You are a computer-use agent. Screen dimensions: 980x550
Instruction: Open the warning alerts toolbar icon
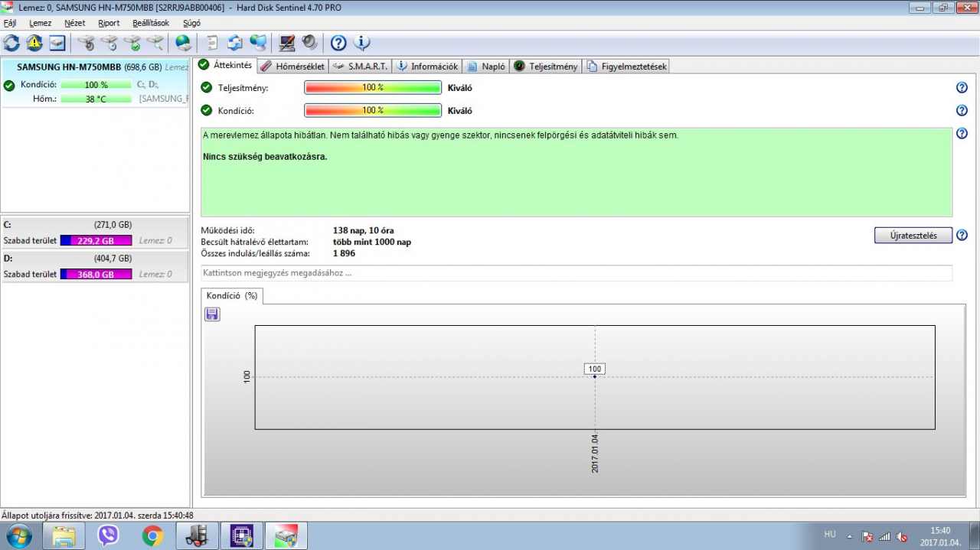pos(34,43)
